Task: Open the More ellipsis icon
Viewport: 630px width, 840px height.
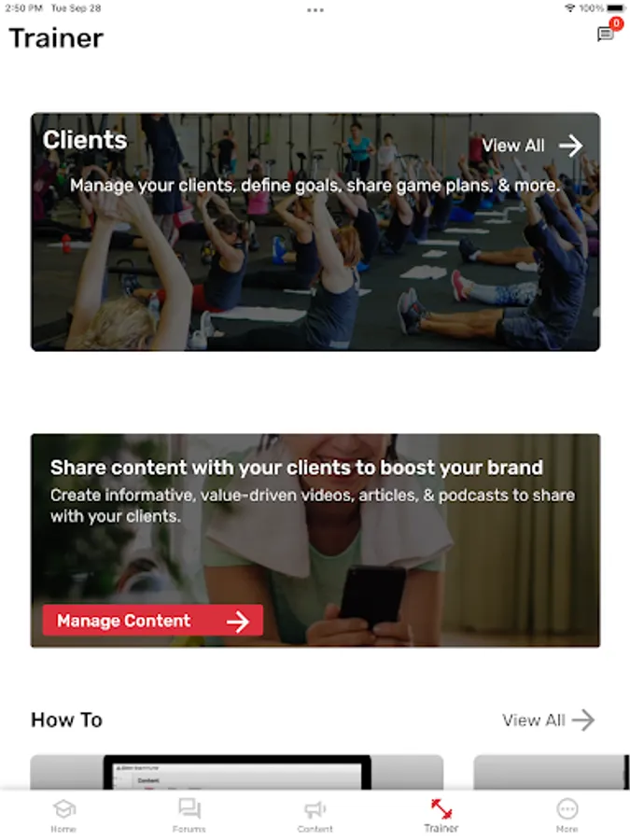Action: (567, 809)
